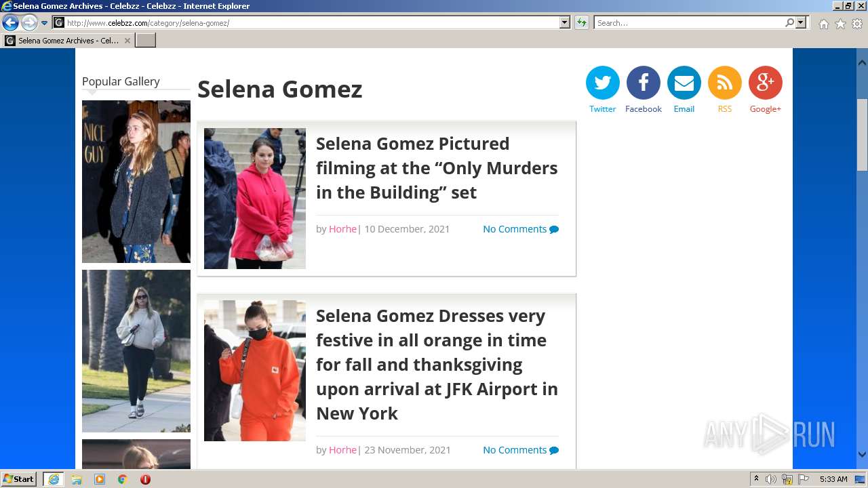Open Favorites star icon
Viewport: 868px width, 488px height.
tap(840, 24)
